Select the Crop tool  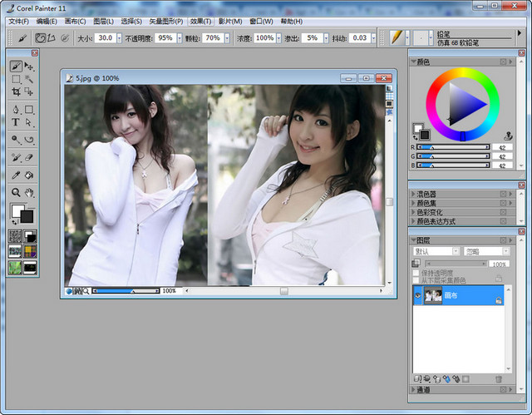(16, 92)
